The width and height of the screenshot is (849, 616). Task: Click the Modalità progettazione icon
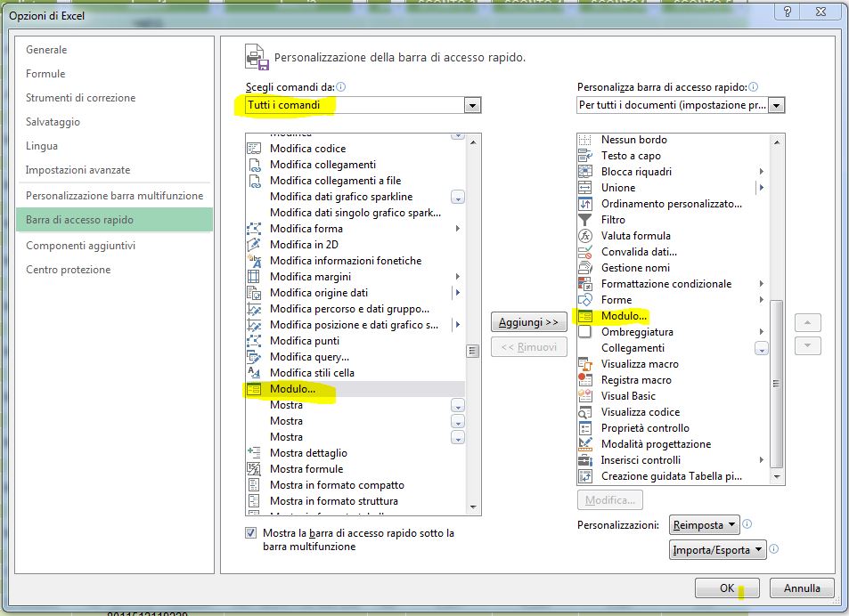(585, 444)
